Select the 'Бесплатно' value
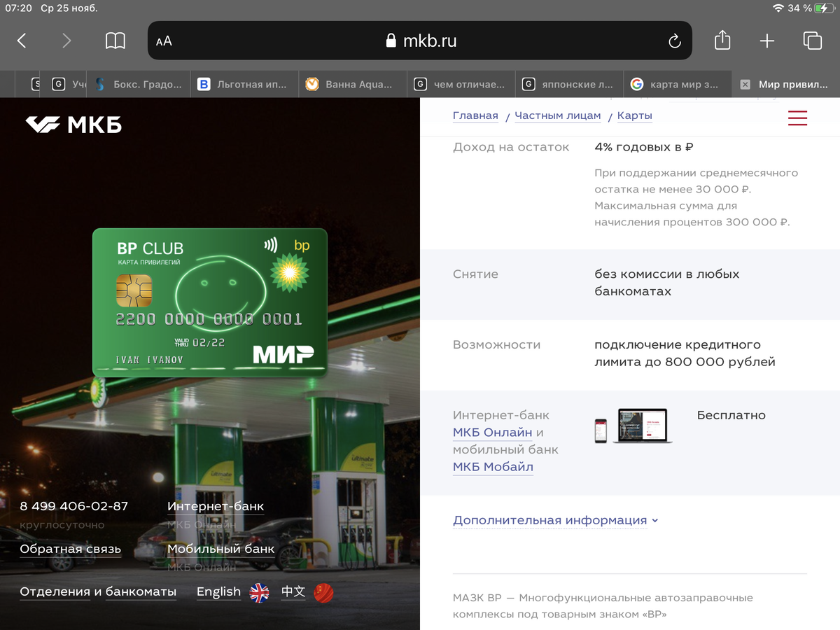Viewport: 840px width, 630px height. tap(731, 415)
